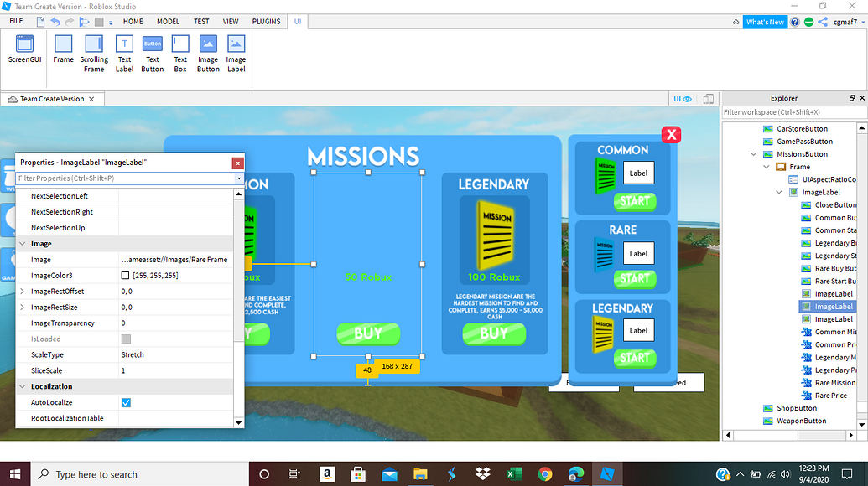Open Amazon app from taskbar
Screen dimensions: 868x486
click(326, 473)
